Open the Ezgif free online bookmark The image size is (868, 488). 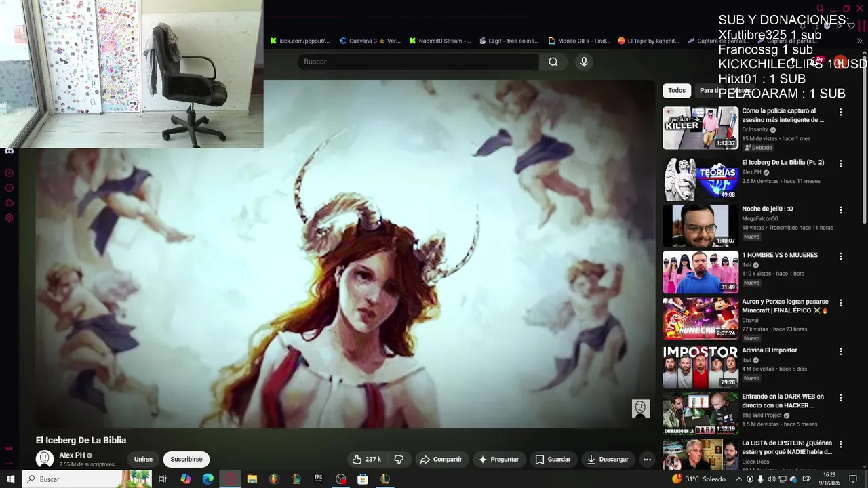[x=509, y=41]
